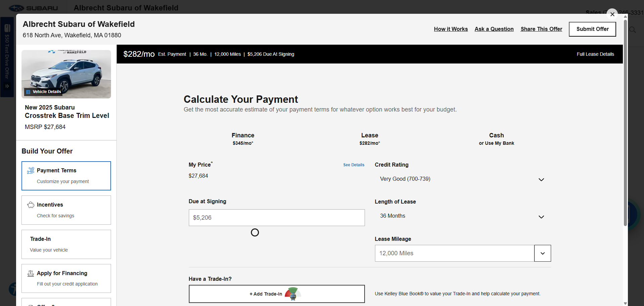Open the Credit Rating dropdown
The height and width of the screenshot is (306, 644).
coord(463,179)
